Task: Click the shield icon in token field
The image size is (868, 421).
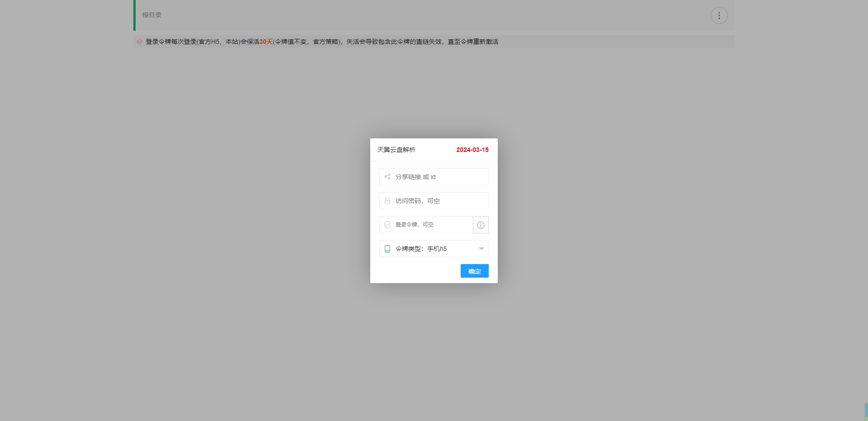Action: [x=387, y=225]
